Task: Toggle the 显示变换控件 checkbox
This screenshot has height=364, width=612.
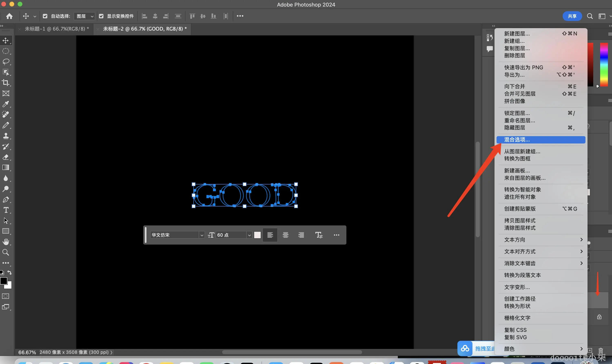Action: pyautogui.click(x=101, y=16)
